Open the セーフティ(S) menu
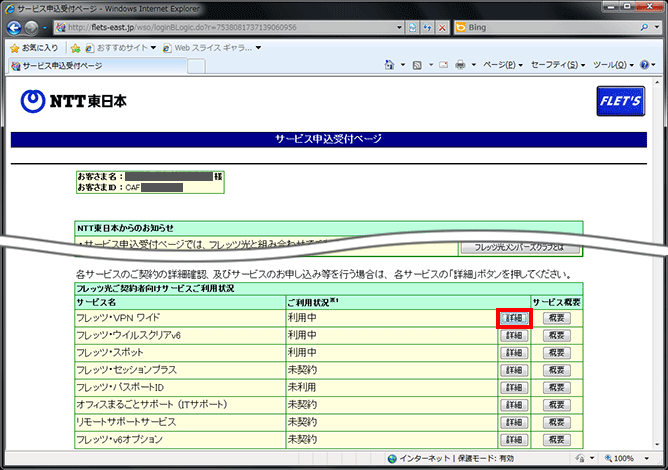This screenshot has height=470, width=668. (558, 65)
